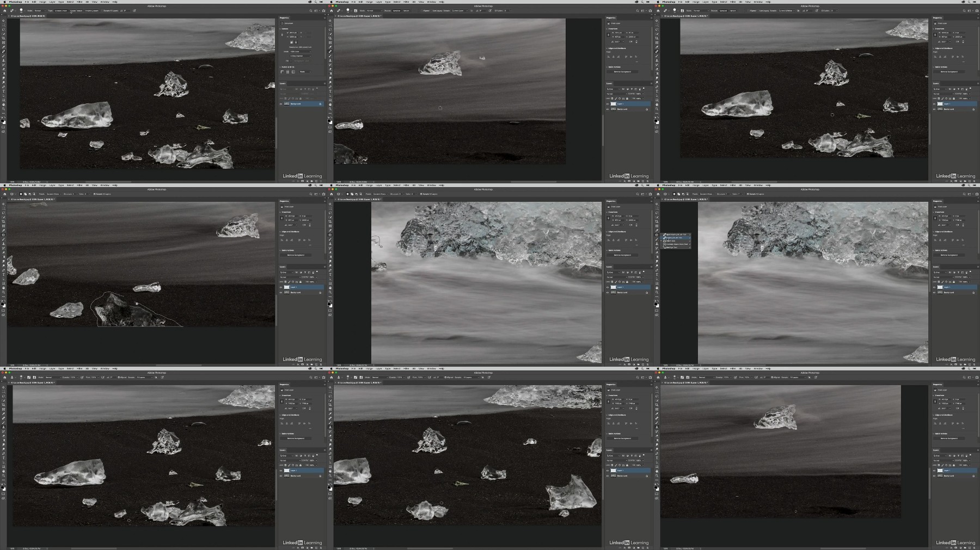Select Hand tool in frame with open tool flyout
The image size is (980, 550).
click(x=657, y=288)
